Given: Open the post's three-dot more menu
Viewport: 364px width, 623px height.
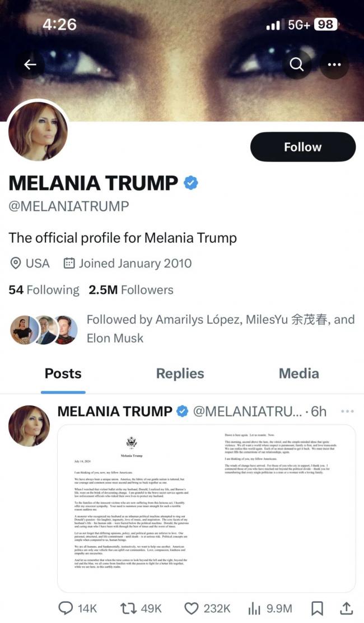Looking at the screenshot, I should click(347, 412).
